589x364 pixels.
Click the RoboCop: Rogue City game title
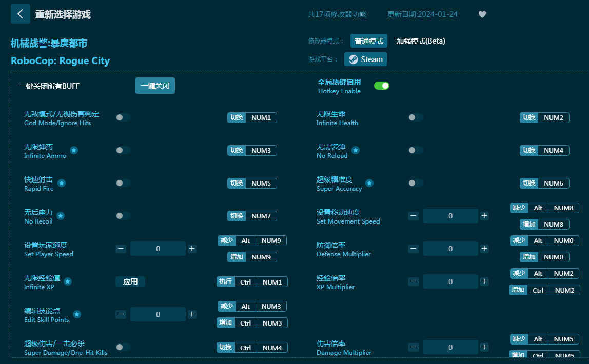[x=61, y=61]
